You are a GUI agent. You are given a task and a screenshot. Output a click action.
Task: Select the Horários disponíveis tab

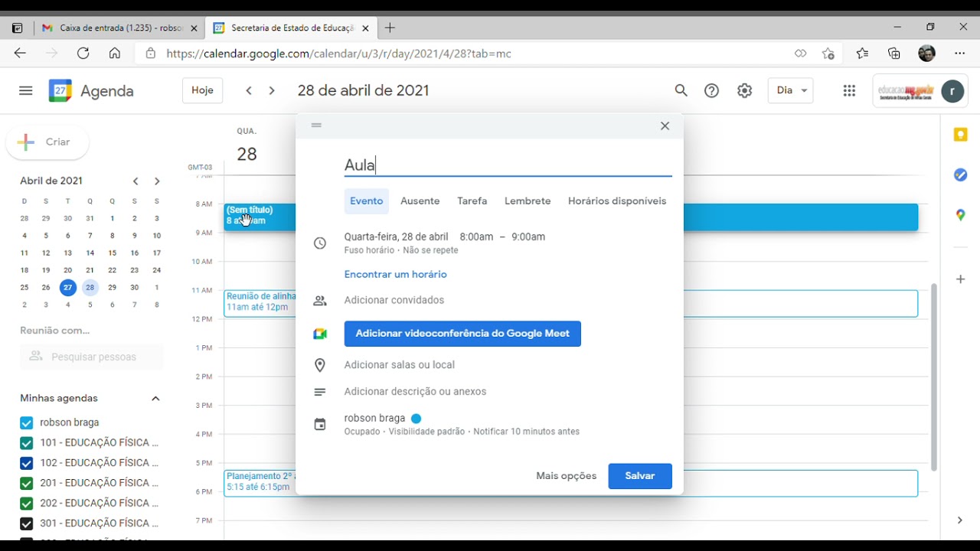[x=617, y=201]
